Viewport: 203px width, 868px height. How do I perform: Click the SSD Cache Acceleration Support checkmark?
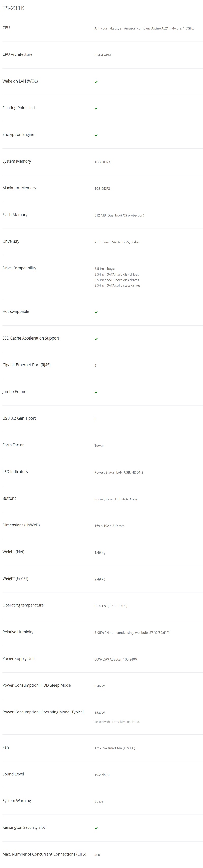pyautogui.click(x=96, y=339)
